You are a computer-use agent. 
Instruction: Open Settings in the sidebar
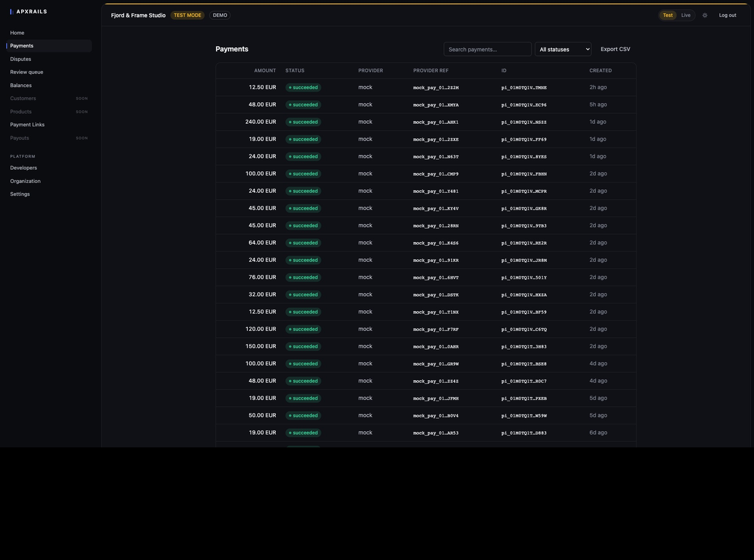tap(20, 194)
